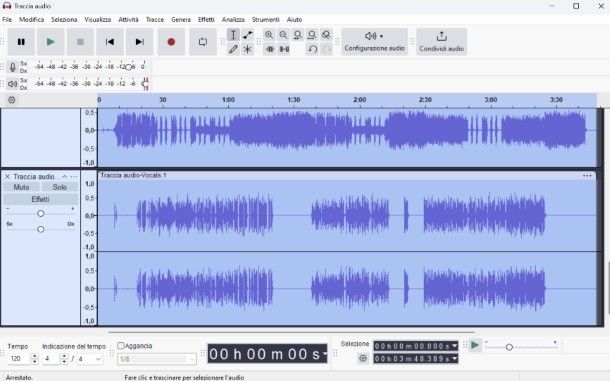The image size is (610, 381).
Task: Click Play-at-speed green button
Action: click(x=475, y=345)
